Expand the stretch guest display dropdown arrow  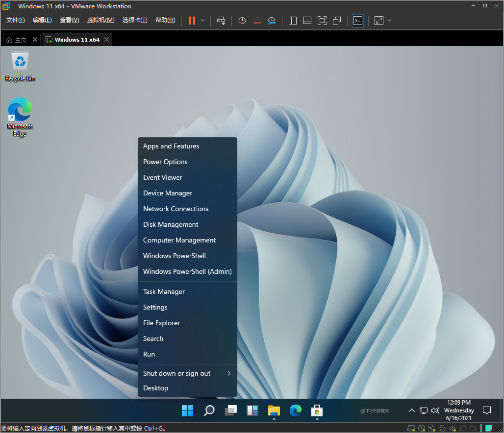point(389,21)
